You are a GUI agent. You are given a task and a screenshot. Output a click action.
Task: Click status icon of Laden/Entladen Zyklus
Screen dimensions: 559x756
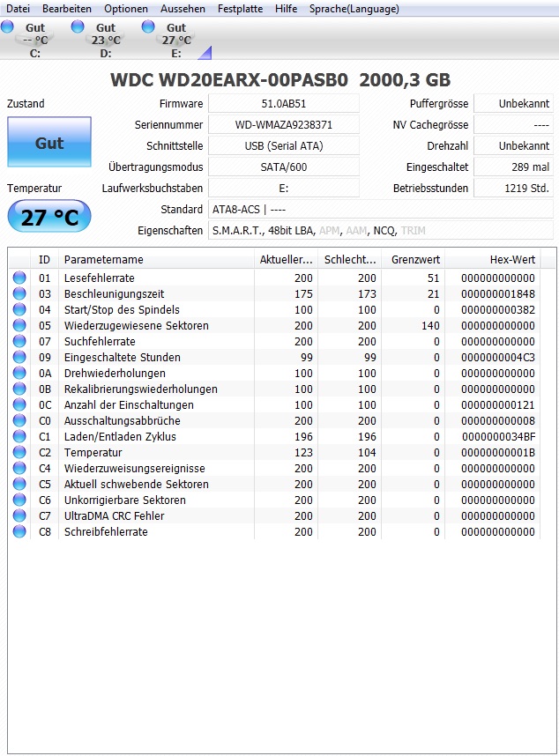[x=19, y=436]
